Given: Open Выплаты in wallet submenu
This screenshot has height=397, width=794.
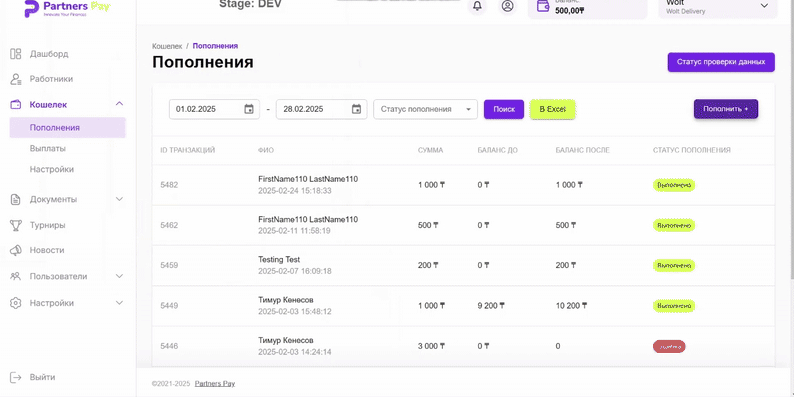Looking at the screenshot, I should [x=48, y=148].
